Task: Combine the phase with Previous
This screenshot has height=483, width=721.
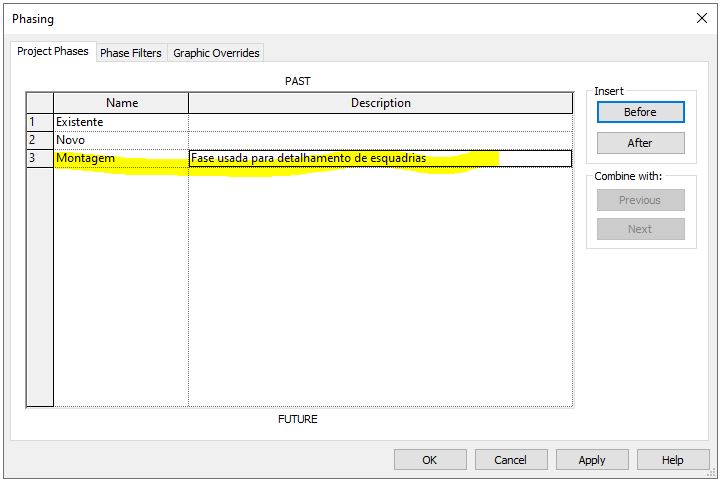Action: tap(641, 200)
